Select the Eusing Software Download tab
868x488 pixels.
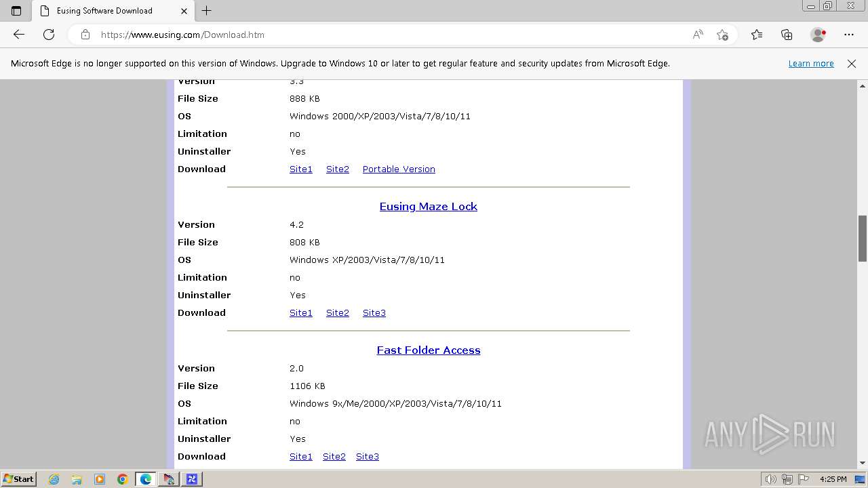click(x=113, y=11)
